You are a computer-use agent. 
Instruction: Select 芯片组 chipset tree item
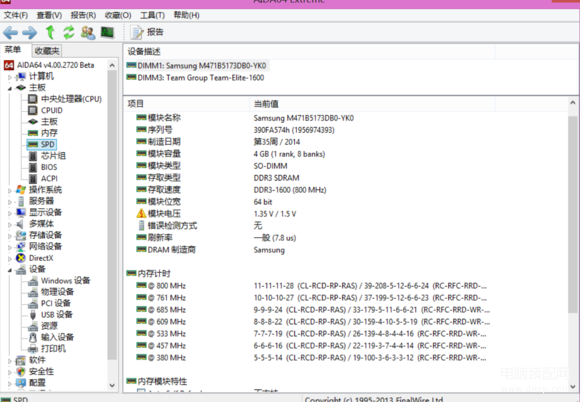coord(53,156)
